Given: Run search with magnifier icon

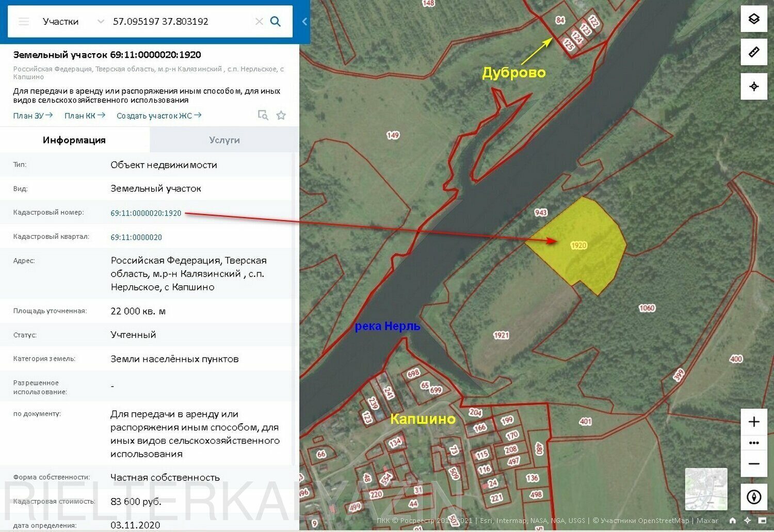Looking at the screenshot, I should [276, 22].
